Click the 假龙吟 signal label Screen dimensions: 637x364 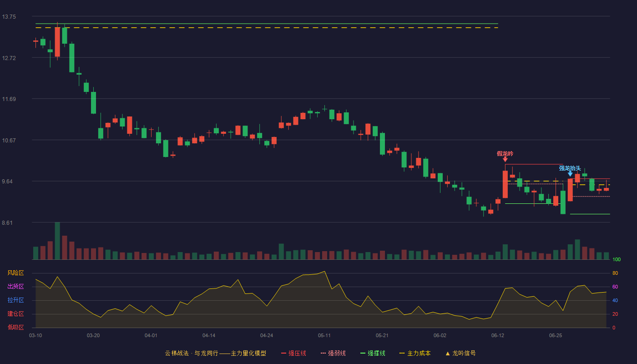click(505, 153)
